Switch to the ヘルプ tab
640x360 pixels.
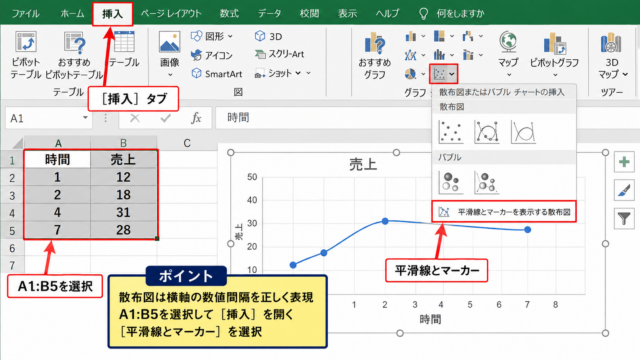pyautogui.click(x=387, y=13)
